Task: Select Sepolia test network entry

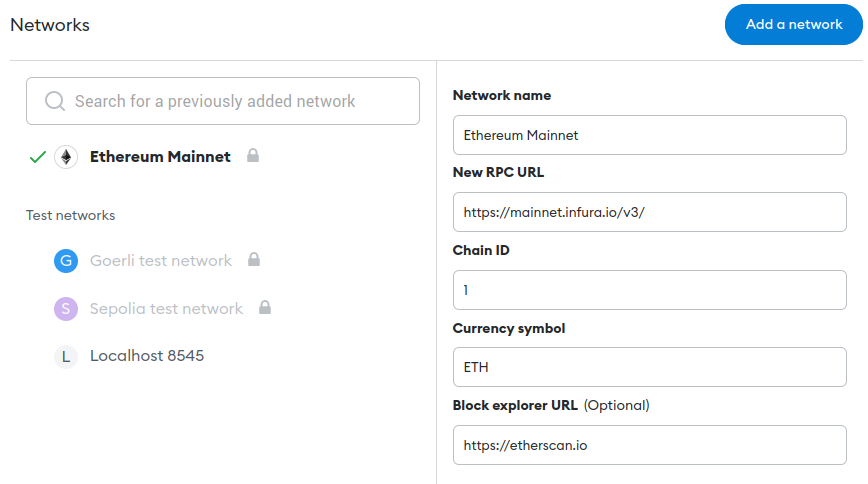Action: click(166, 308)
